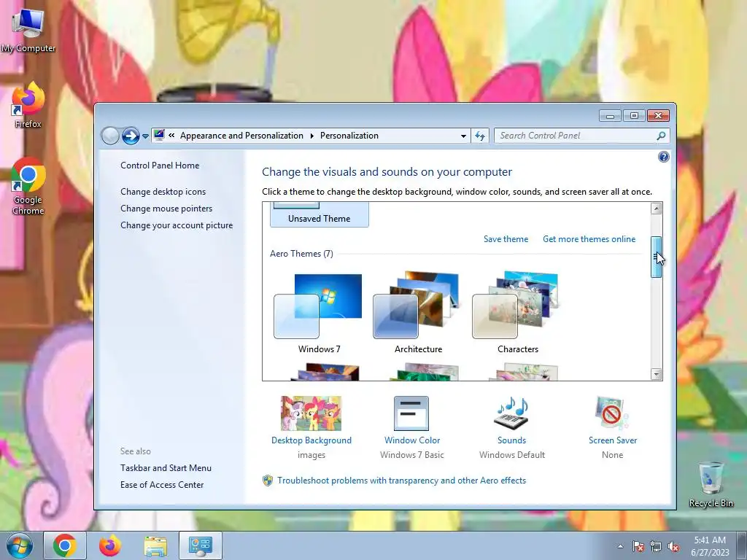
Task: Click the search magnifier icon
Action: [661, 136]
